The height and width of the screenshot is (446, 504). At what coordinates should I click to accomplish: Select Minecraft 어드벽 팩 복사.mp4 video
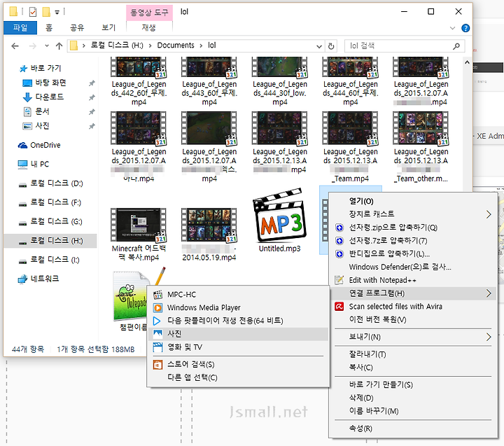click(x=139, y=235)
